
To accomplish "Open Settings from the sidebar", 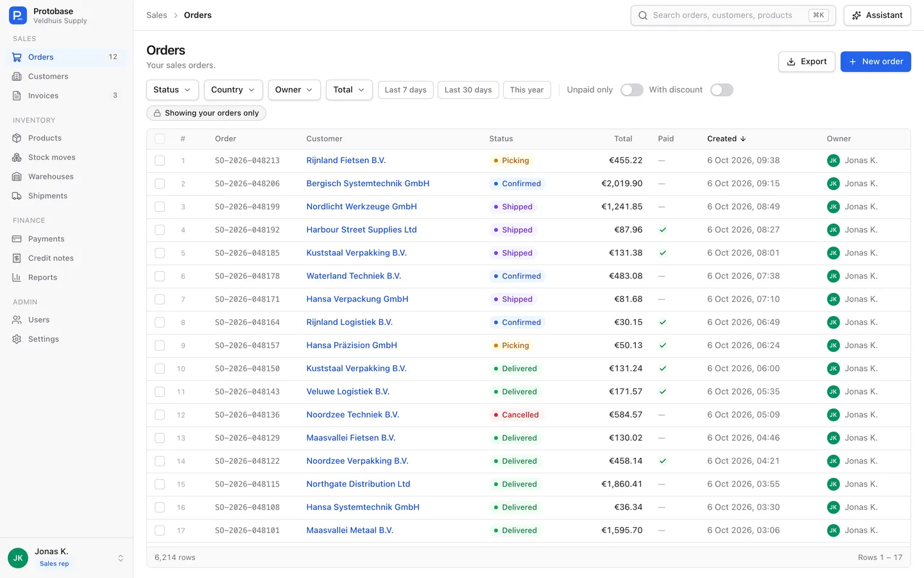I will (x=67, y=339).
